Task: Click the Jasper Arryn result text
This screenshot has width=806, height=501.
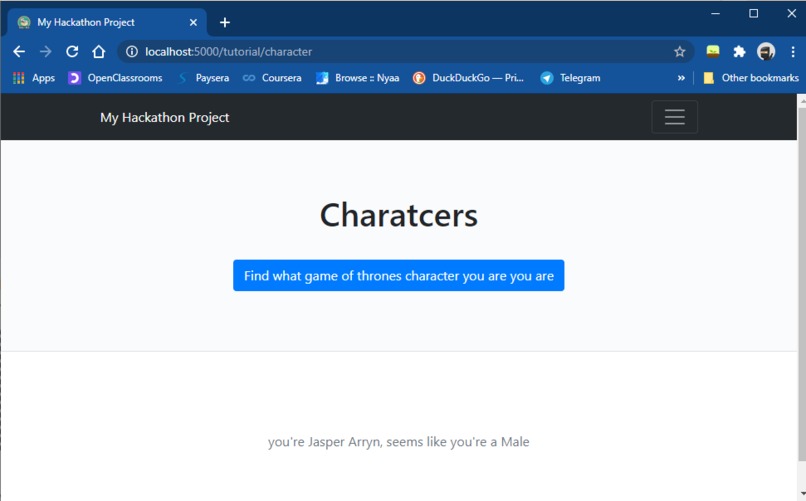Action: pyautogui.click(x=398, y=442)
